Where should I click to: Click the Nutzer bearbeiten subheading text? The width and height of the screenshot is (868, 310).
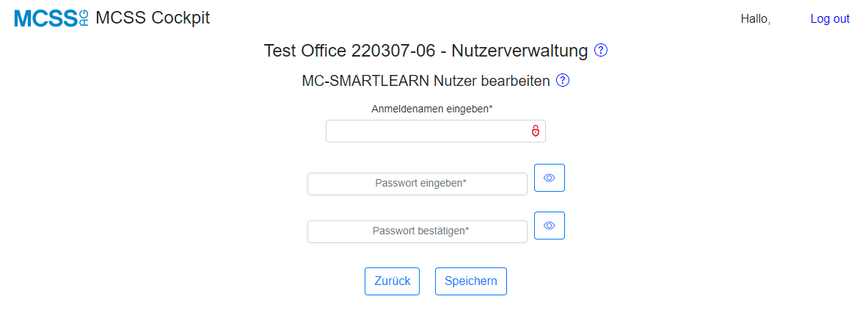pyautogui.click(x=492, y=81)
